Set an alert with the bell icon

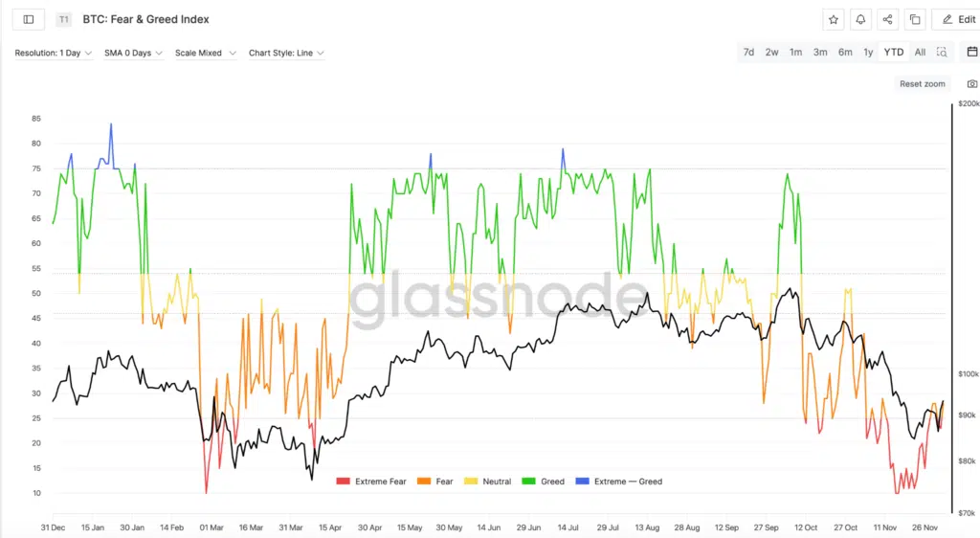tap(860, 19)
